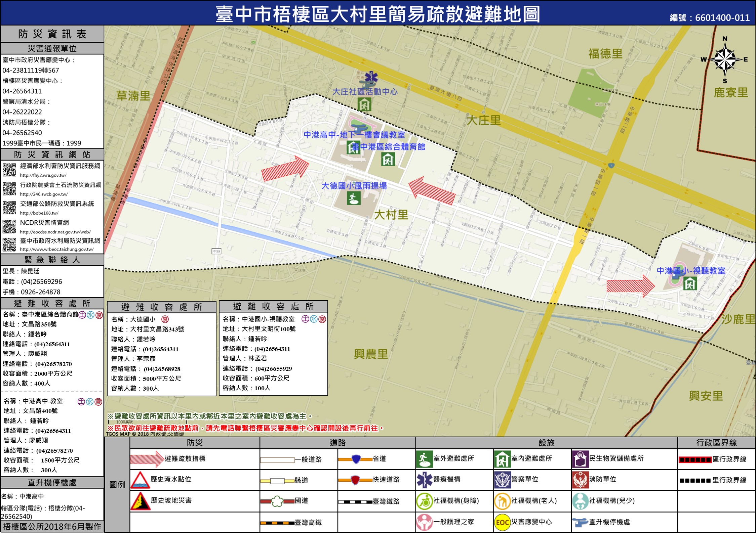Image resolution: width=756 pixels, height=533 pixels.
Task: Click the shelter icon under 臺中港區綜合體育館 label
Action: pos(388,159)
